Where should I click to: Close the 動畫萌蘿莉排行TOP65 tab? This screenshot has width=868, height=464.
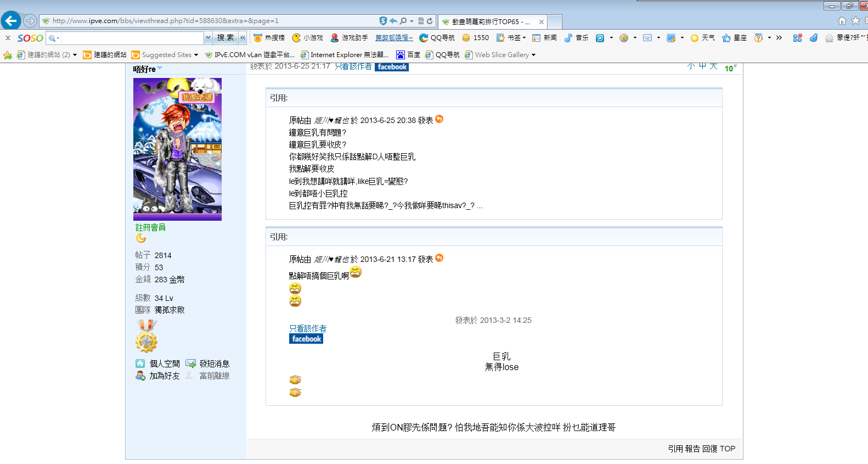click(x=542, y=22)
